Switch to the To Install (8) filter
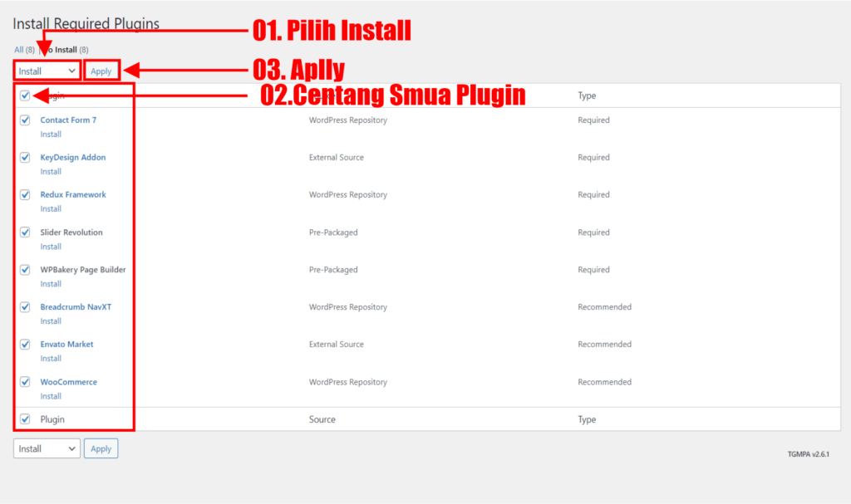Screen dimensions: 851x504 (x=64, y=49)
